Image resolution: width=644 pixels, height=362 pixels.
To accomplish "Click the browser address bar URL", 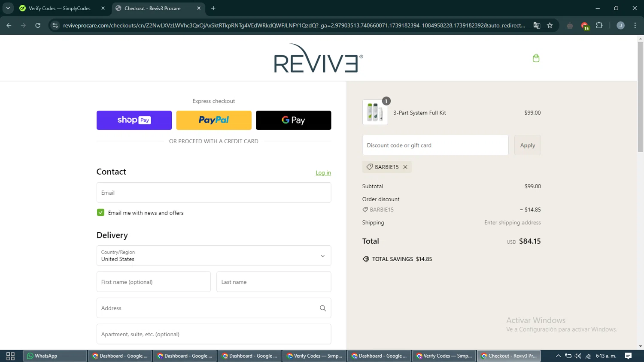I will 294,25.
